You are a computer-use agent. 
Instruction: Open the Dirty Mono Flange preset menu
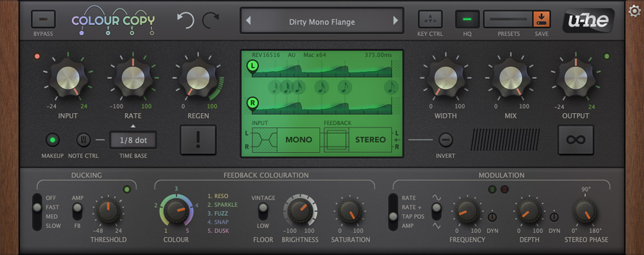point(322,22)
